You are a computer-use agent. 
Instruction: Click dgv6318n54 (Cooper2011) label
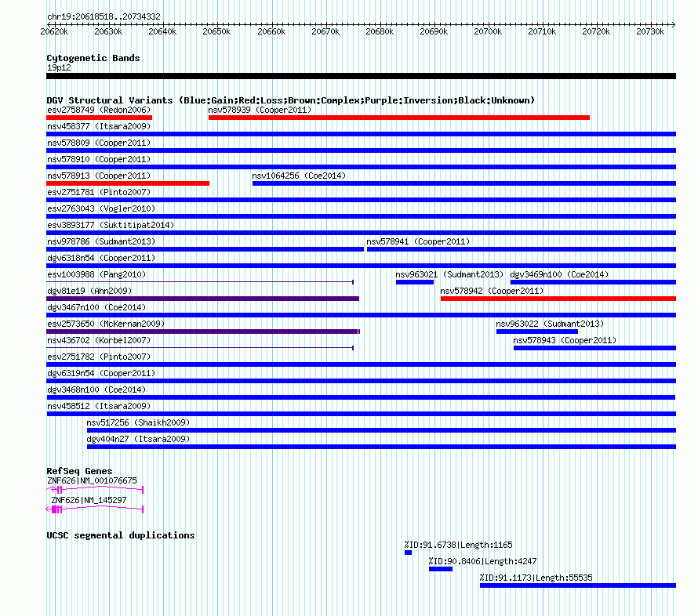(101, 258)
